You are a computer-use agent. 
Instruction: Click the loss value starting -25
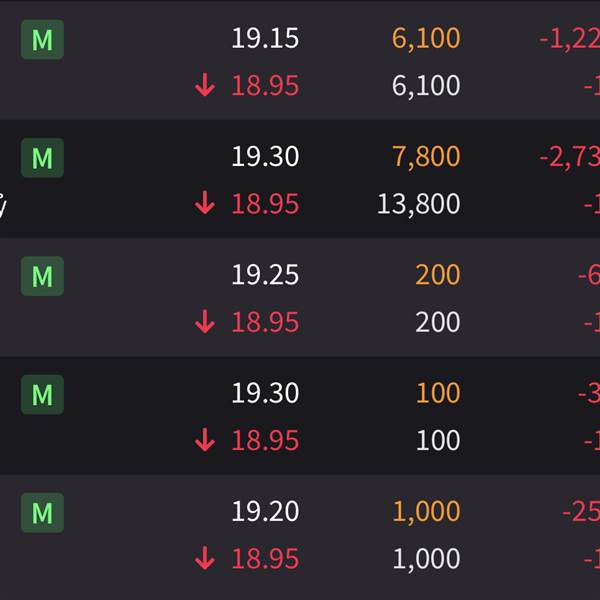[581, 511]
